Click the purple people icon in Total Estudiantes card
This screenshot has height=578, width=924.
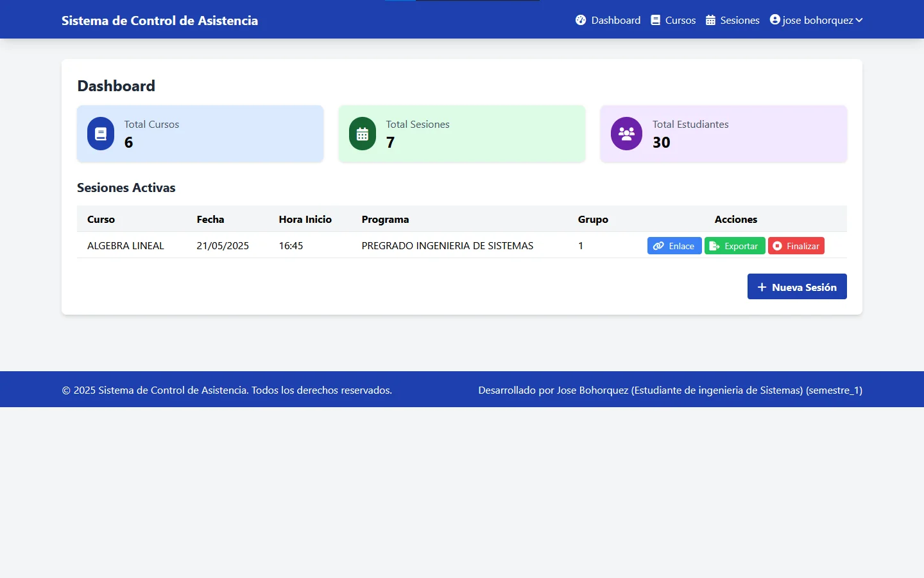626,134
